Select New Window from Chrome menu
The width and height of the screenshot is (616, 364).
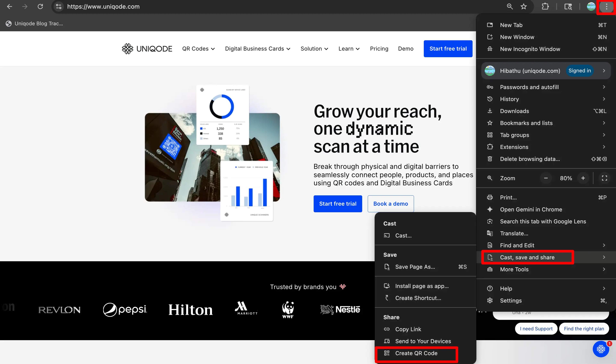click(546, 37)
